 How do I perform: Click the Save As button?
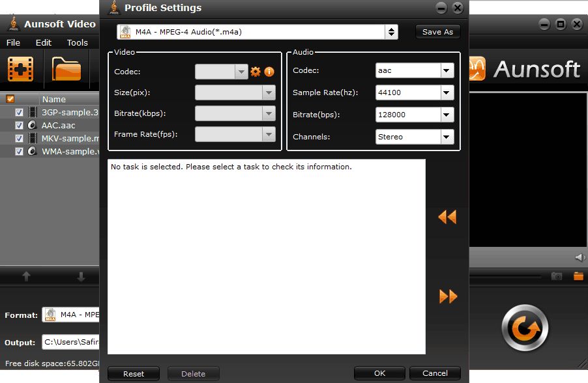437,32
